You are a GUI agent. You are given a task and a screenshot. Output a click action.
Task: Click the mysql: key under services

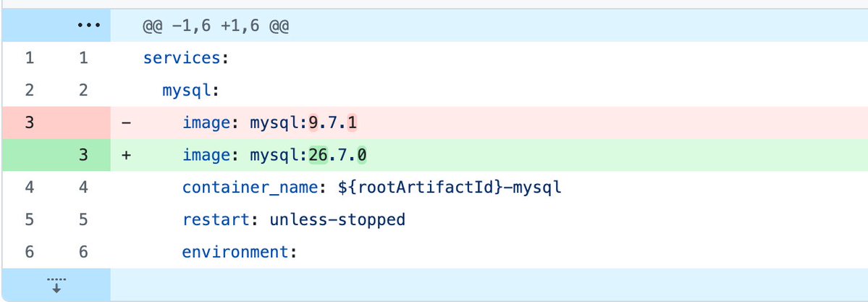point(191,90)
